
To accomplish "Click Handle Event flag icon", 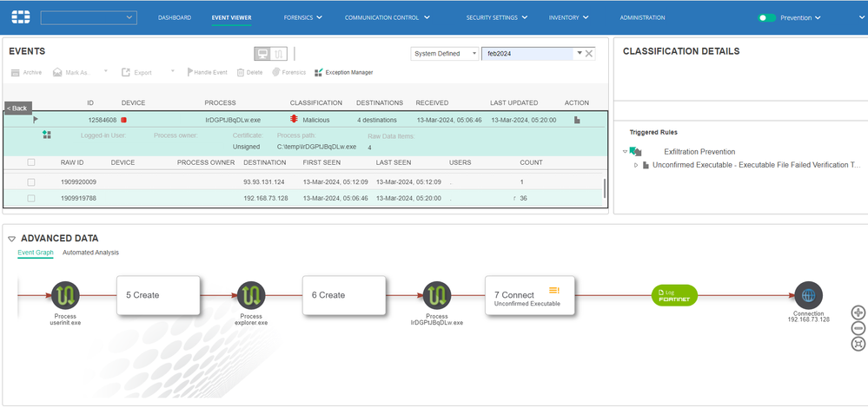I will (190, 72).
